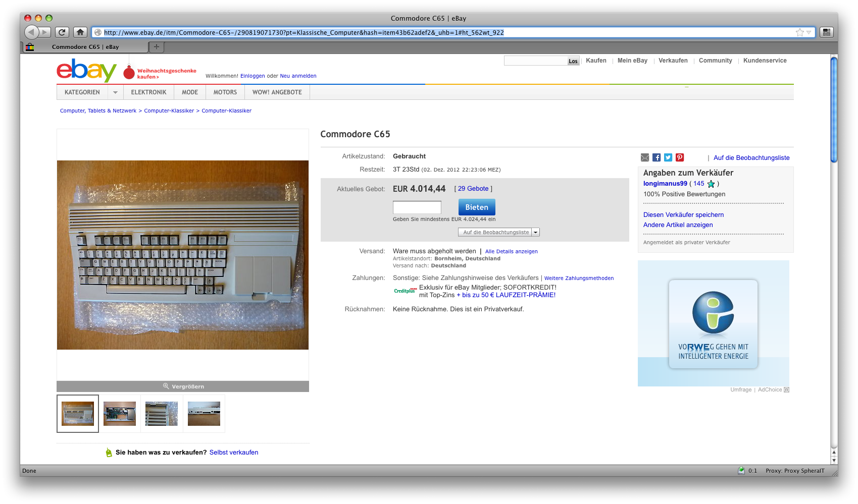Click the Umfrage link under the advert
Viewport: 858px width, 504px height.
741,389
